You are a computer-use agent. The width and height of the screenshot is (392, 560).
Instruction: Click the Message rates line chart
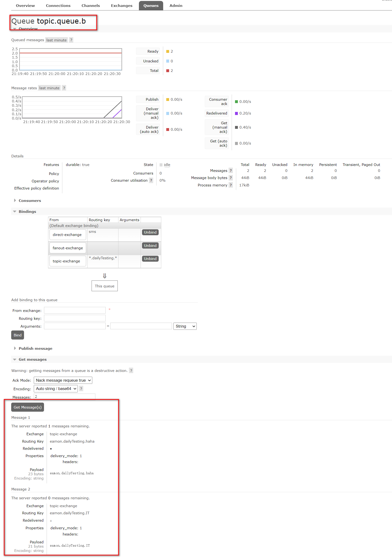pyautogui.click(x=72, y=108)
